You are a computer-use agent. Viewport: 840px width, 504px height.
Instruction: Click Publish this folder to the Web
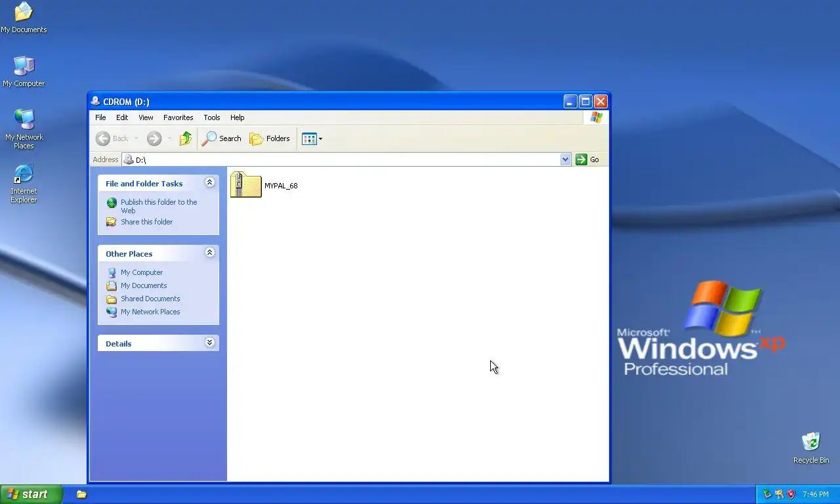click(159, 206)
